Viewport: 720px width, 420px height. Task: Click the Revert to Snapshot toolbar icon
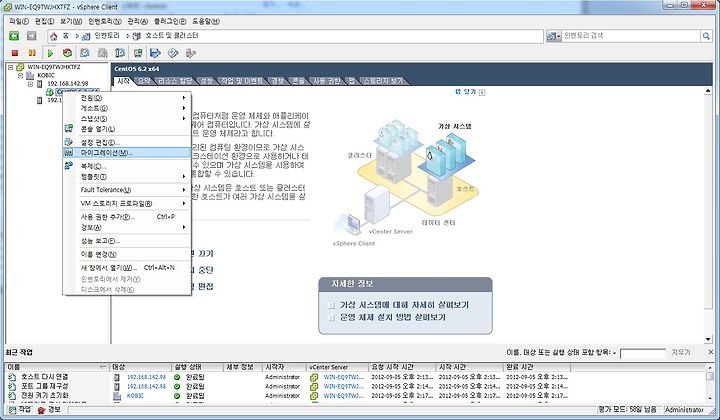tap(102, 53)
